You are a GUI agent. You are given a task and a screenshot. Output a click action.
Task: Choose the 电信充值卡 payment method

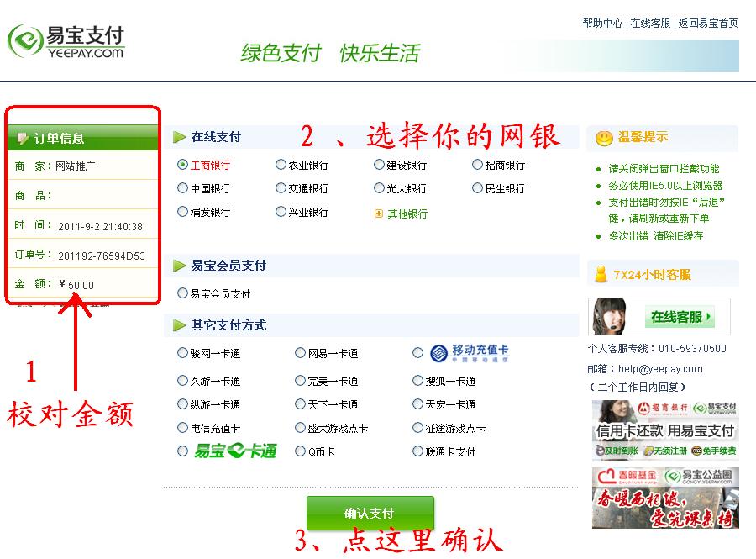[182, 428]
